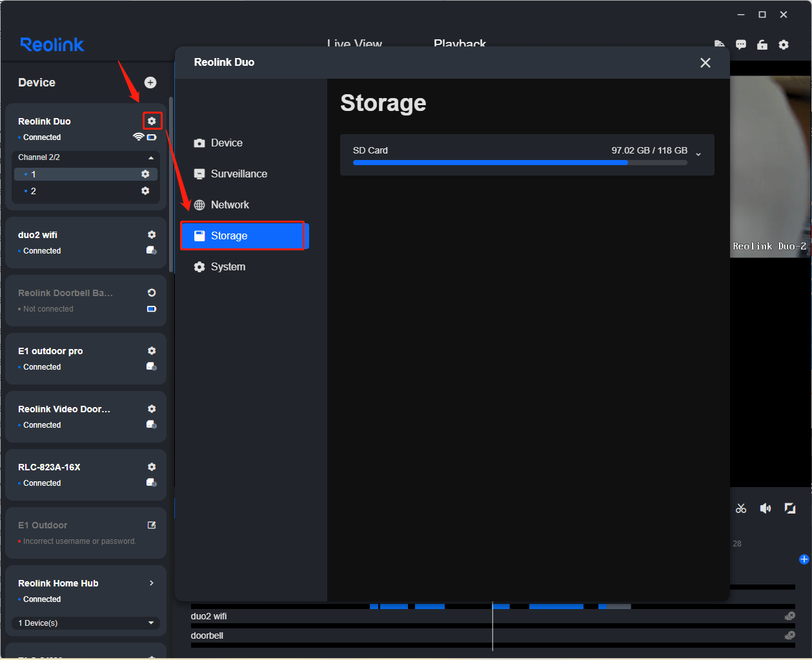
Task: Close the Reolink Duo settings dialog
Action: 705,63
